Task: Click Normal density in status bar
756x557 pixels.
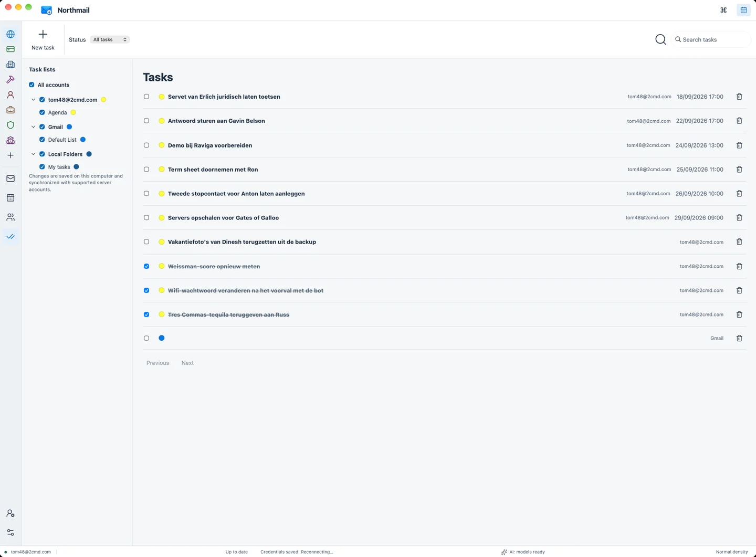Action: [732, 552]
